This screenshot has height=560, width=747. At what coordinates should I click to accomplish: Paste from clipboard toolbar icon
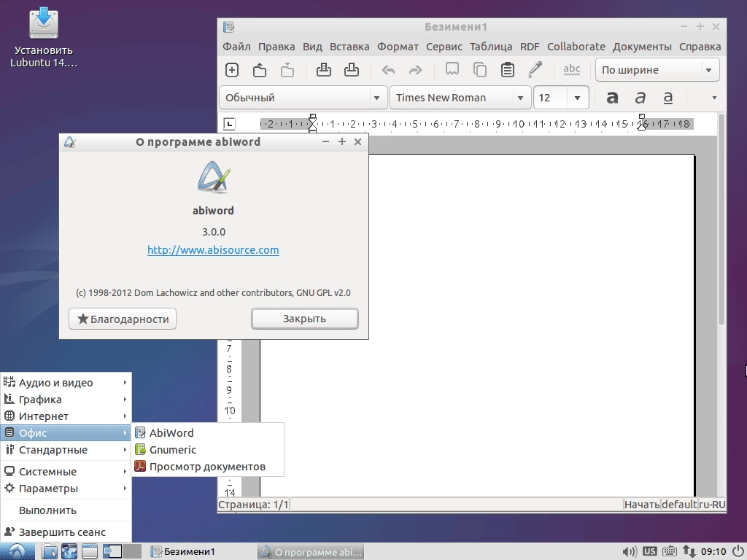pyautogui.click(x=508, y=70)
